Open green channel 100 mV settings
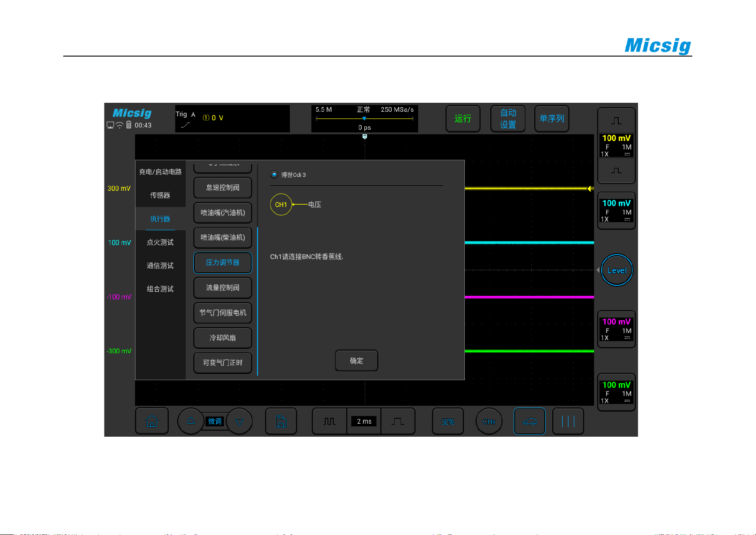 pyautogui.click(x=616, y=392)
